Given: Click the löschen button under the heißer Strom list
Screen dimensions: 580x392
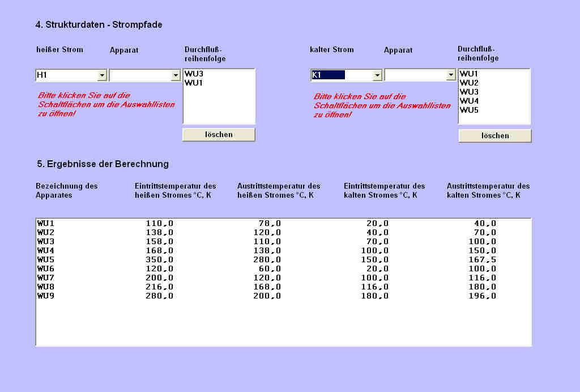Looking at the screenshot, I should coord(219,135).
